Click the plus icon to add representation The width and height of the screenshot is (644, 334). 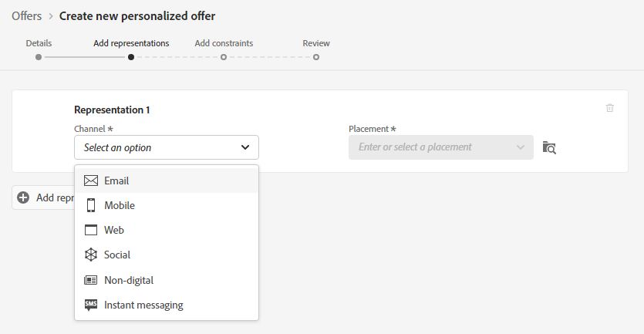(x=23, y=197)
